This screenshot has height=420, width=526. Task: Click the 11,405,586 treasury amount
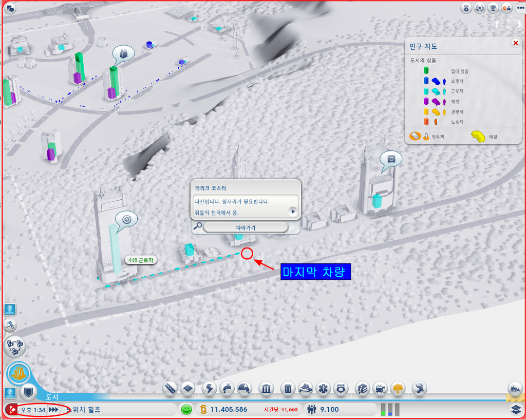pos(229,409)
